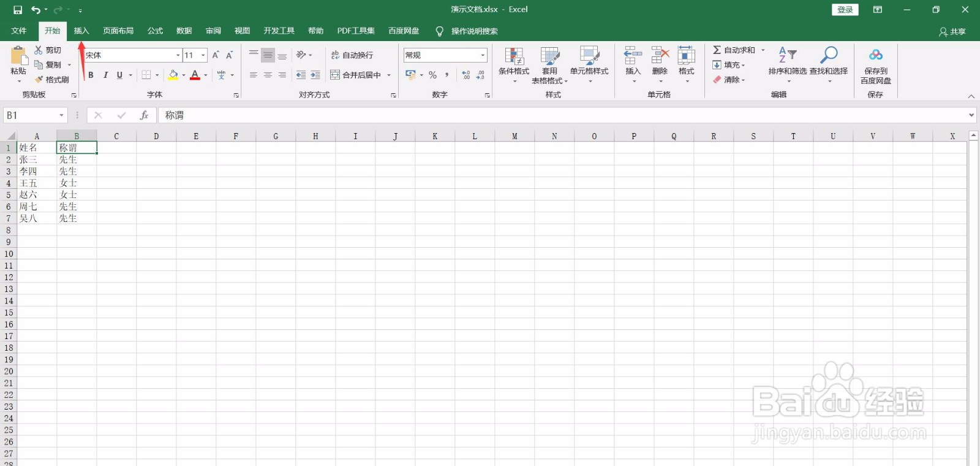Toggle Top Align
Screen dimensions: 980x466
click(x=254, y=55)
